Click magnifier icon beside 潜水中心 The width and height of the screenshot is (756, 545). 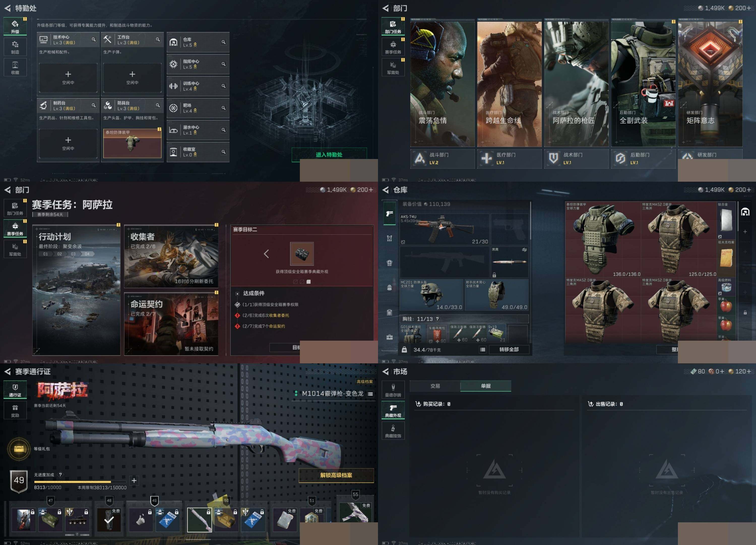(223, 130)
